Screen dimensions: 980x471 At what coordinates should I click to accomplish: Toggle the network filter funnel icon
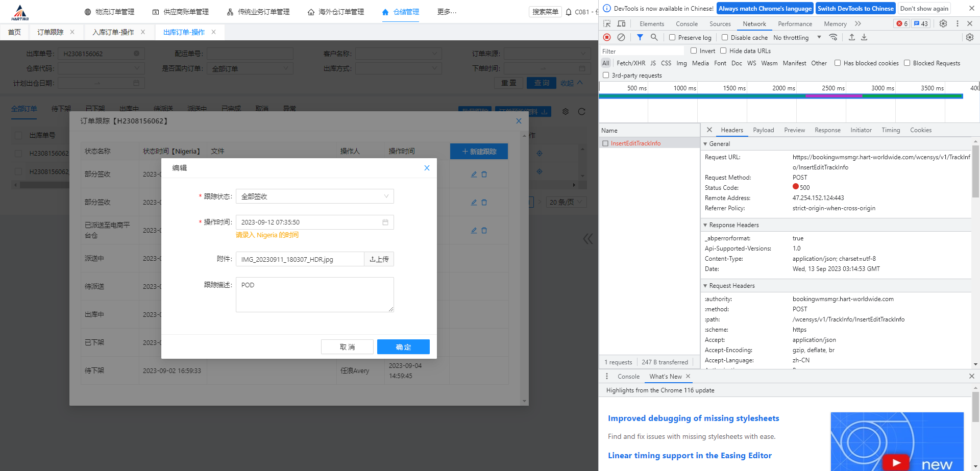[x=640, y=37]
